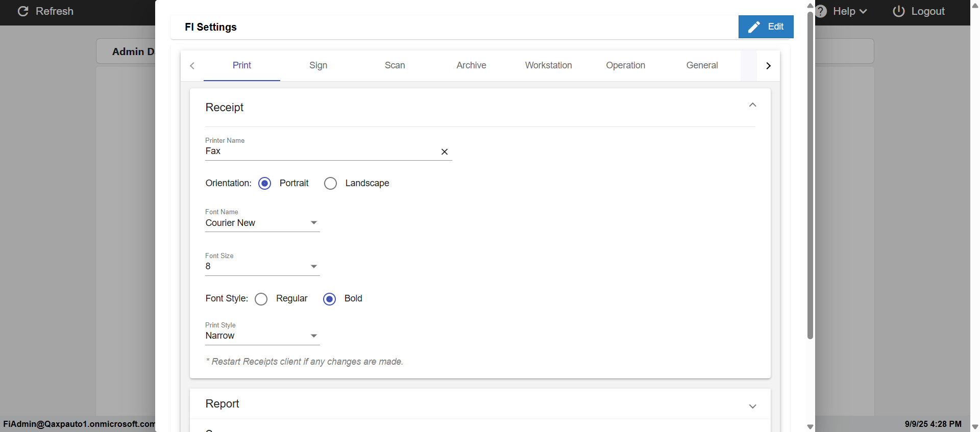The width and height of the screenshot is (980, 432).
Task: Click the Printer Name input field
Action: point(319,151)
